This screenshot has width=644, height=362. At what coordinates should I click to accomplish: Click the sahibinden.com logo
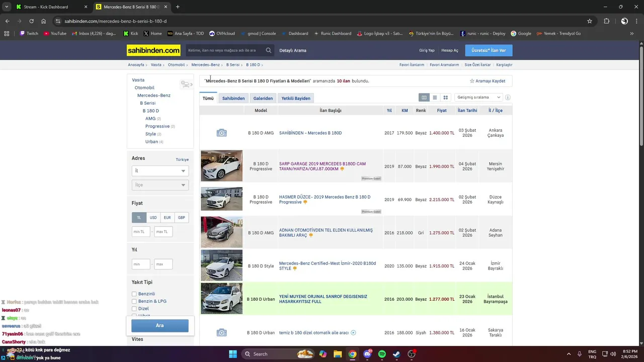tap(153, 50)
